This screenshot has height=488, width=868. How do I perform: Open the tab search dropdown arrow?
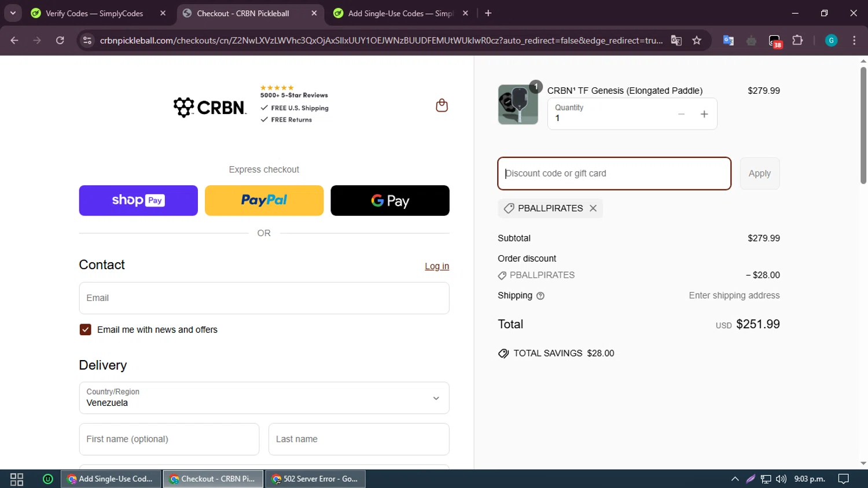pyautogui.click(x=13, y=13)
